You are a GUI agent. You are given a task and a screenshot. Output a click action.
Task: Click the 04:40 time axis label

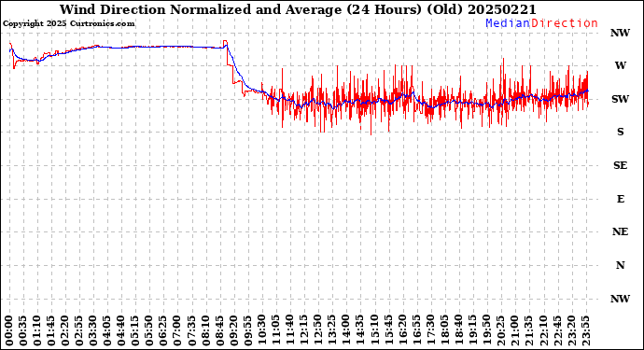(x=121, y=330)
